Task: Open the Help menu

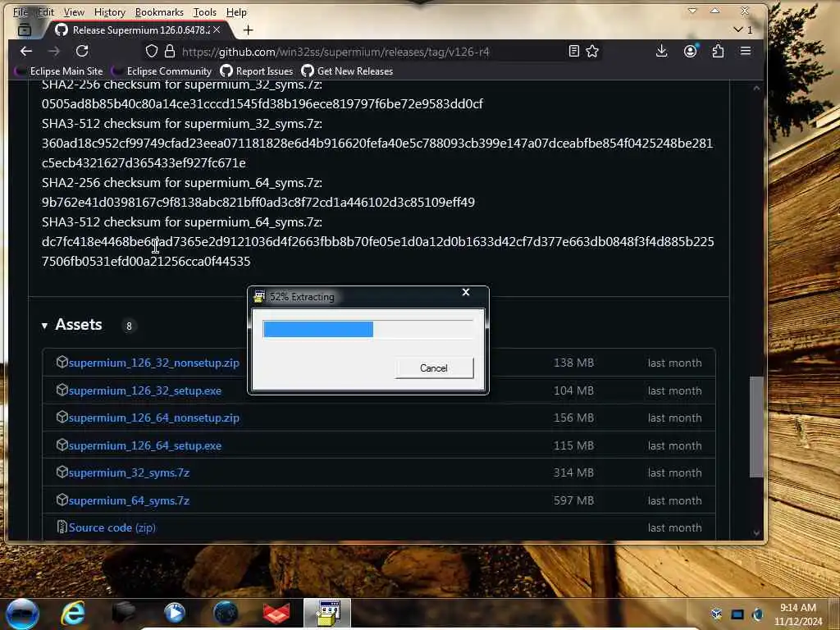Action: tap(236, 11)
